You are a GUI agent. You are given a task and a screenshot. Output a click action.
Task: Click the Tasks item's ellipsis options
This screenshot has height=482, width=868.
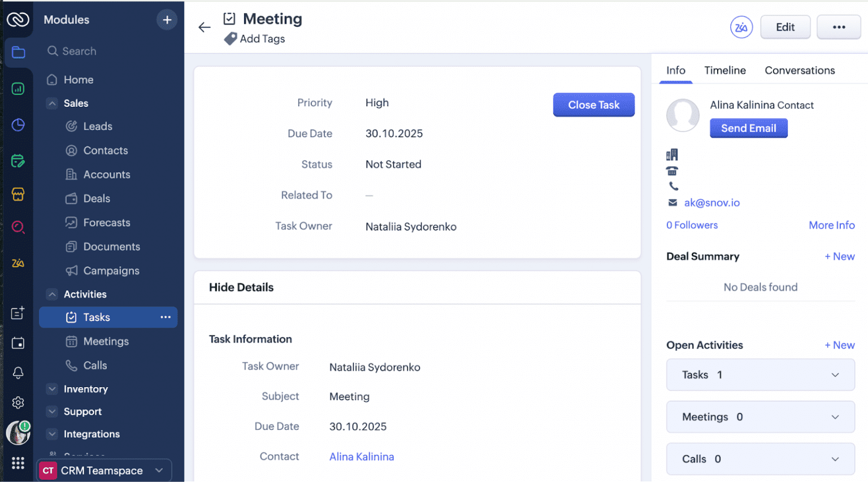pyautogui.click(x=166, y=317)
